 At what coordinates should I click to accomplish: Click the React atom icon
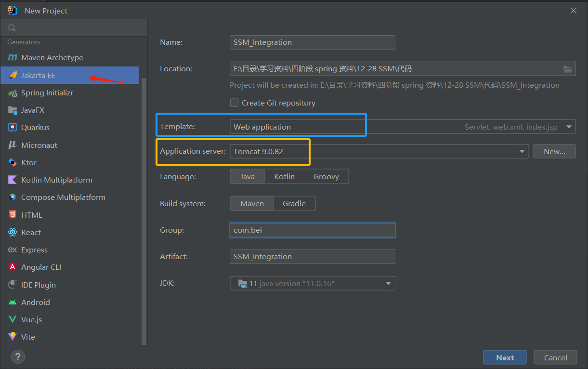13,233
